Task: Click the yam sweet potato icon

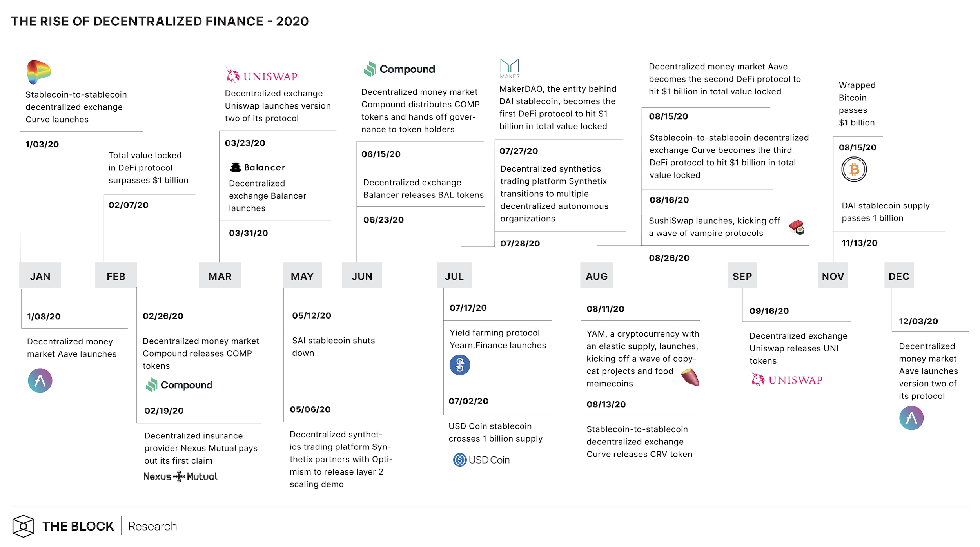Action: (690, 377)
